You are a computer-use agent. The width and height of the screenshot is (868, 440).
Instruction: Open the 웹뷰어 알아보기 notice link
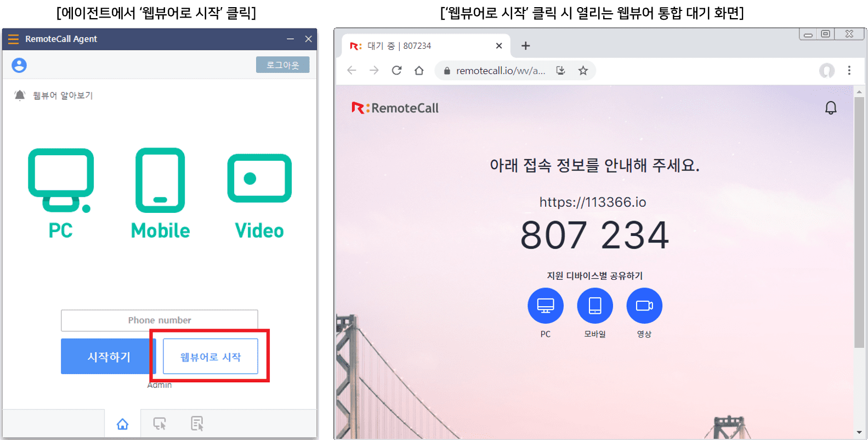[63, 95]
